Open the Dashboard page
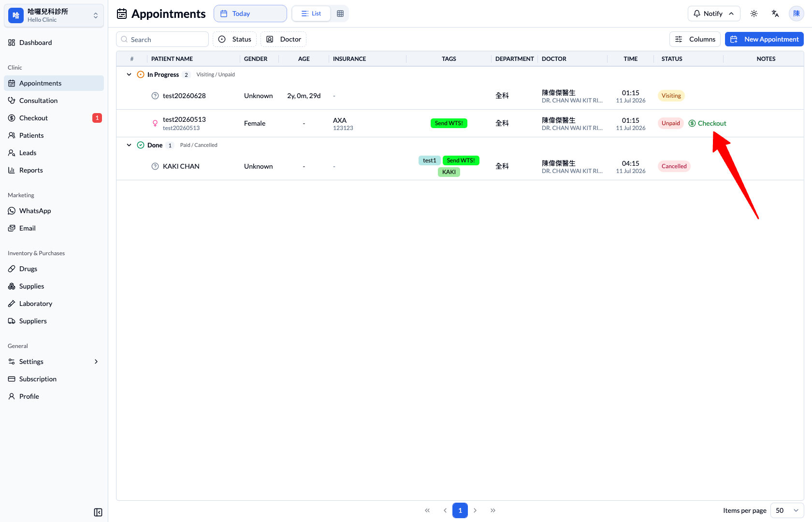This screenshot has height=522, width=812. [54, 43]
